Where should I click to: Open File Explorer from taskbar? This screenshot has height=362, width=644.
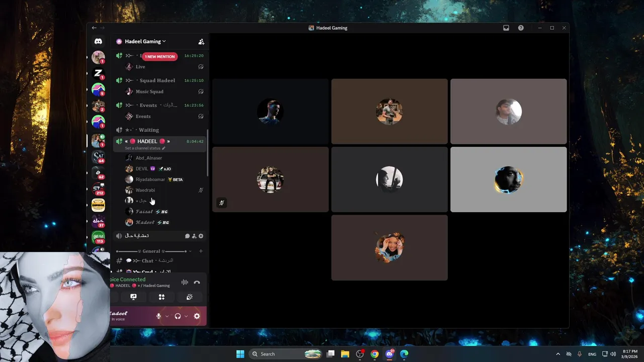tap(345, 354)
